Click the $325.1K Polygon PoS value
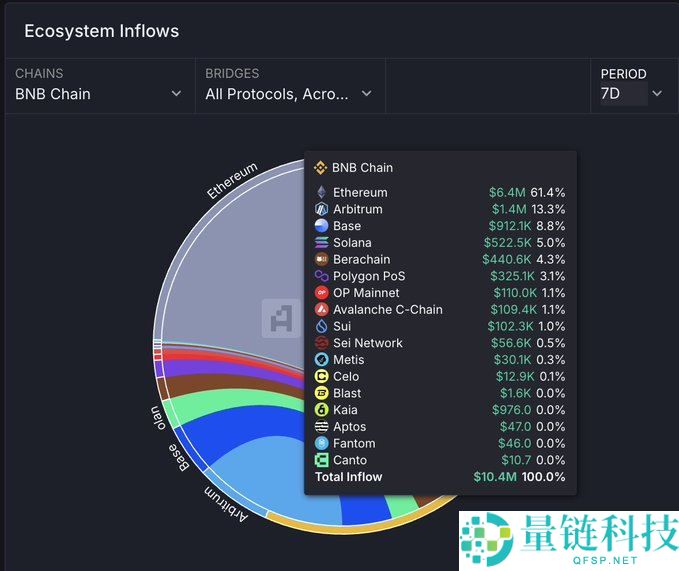This screenshot has height=571, width=679. [512, 276]
